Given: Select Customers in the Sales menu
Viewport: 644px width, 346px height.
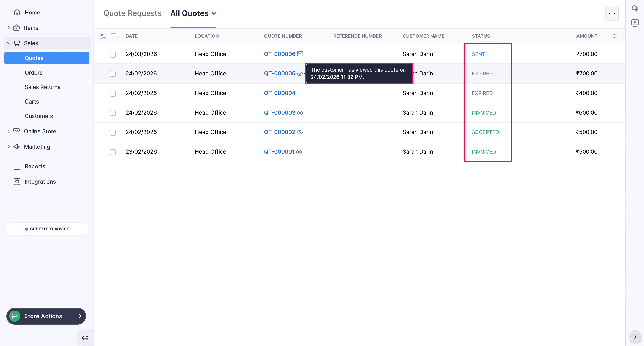Looking at the screenshot, I should [x=39, y=116].
